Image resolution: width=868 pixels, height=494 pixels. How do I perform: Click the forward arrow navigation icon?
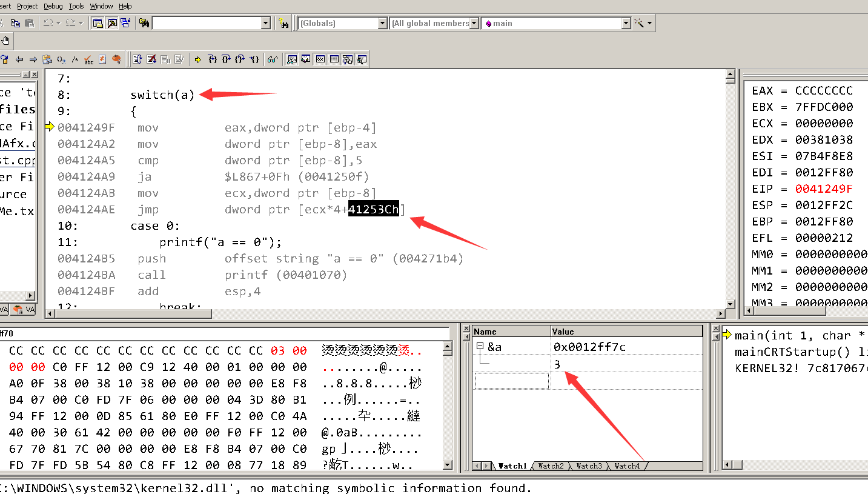[33, 59]
